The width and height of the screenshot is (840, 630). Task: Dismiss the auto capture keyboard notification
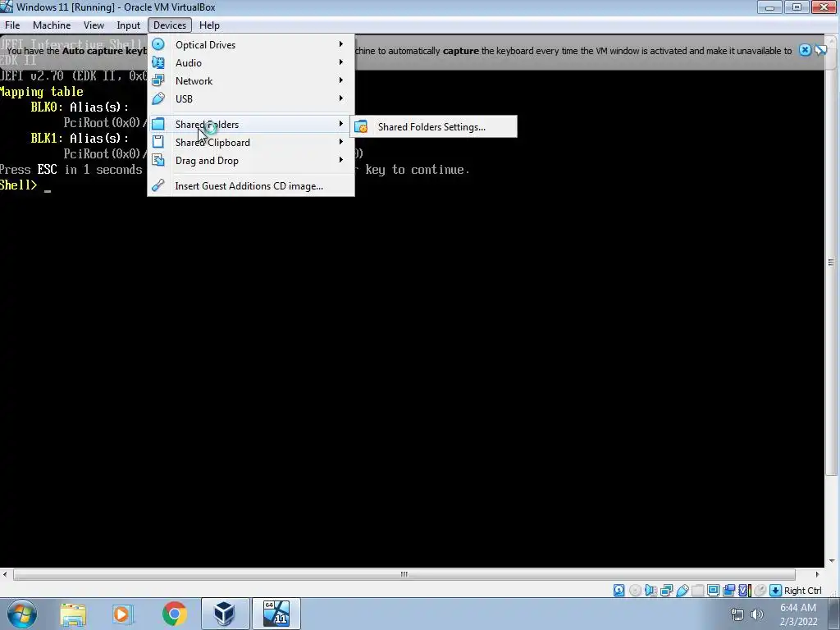click(x=805, y=50)
